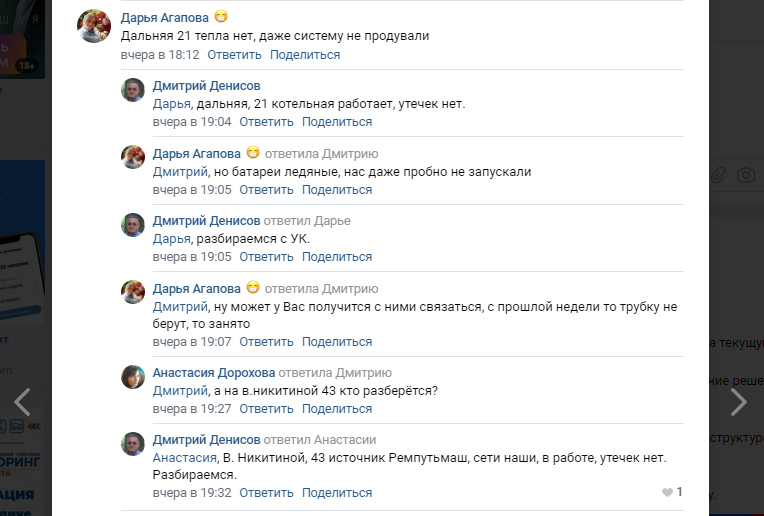764x516 pixels.
Task: Go to previous photo arrow
Action: pos(22,401)
